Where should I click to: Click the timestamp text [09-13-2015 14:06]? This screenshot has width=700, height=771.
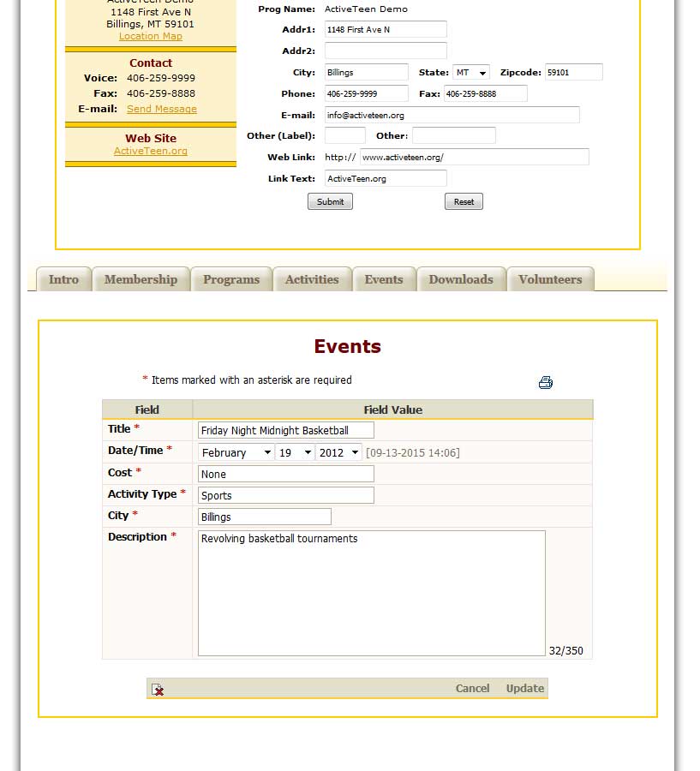pos(413,453)
